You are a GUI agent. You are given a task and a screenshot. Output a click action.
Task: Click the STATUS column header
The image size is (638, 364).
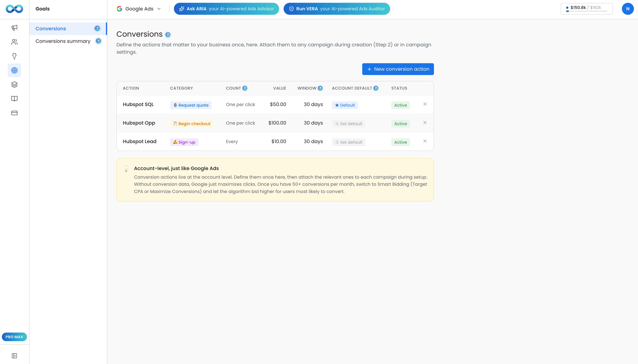(x=399, y=88)
